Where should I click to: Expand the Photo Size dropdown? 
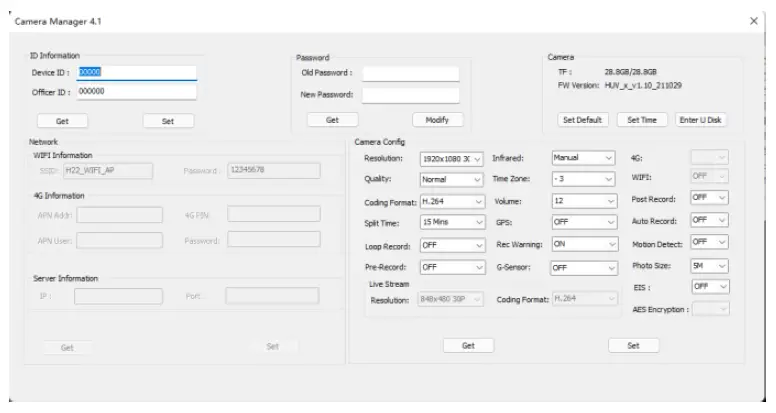[710, 266]
